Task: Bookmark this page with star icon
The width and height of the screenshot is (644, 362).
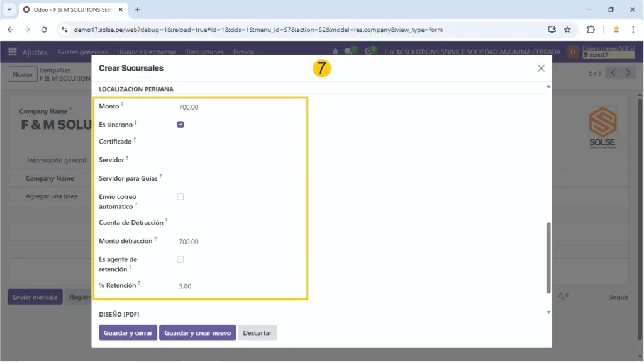Action: click(567, 30)
